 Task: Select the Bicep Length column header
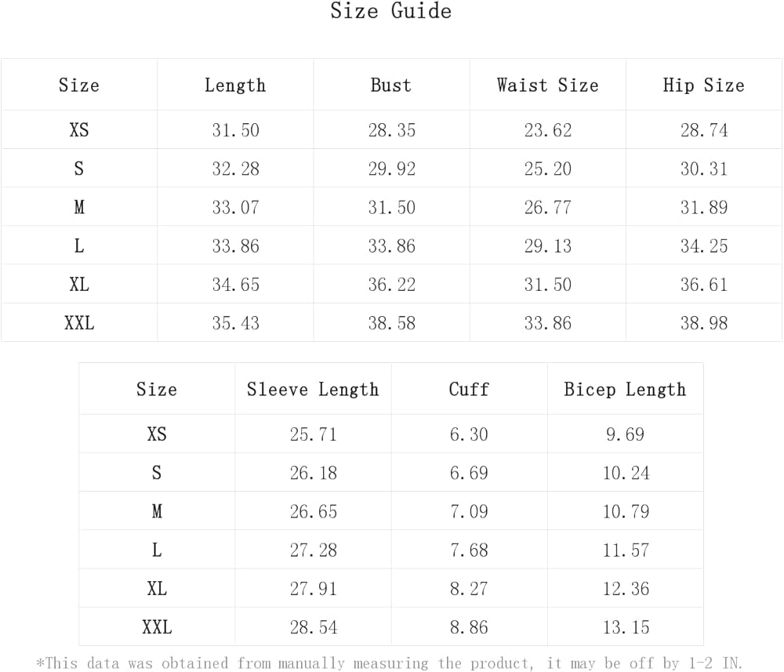click(x=625, y=390)
